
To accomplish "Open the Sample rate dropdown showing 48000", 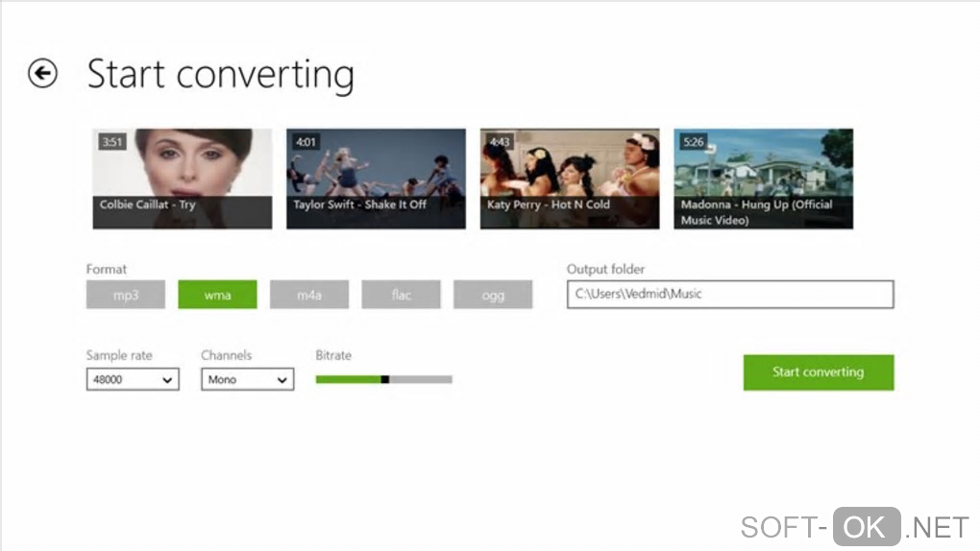I will pyautogui.click(x=133, y=379).
